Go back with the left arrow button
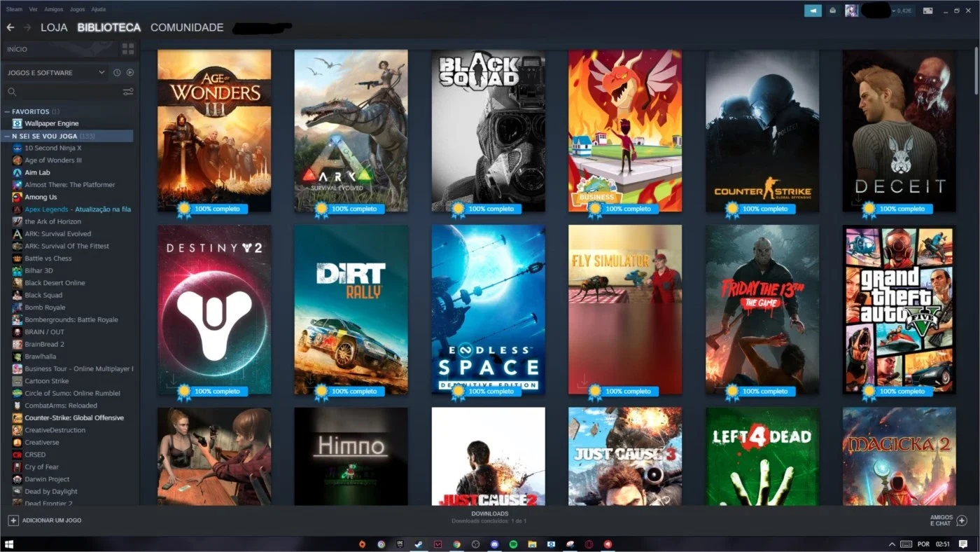 (10, 27)
